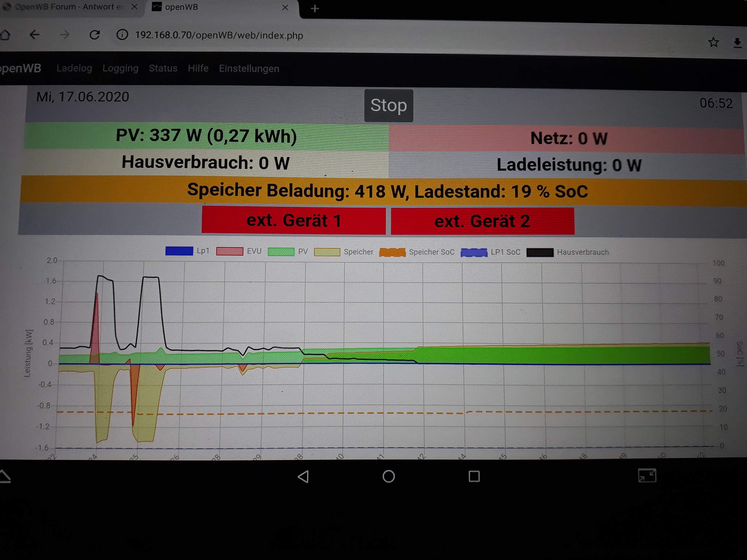The image size is (747, 560).
Task: Click the URL address field
Action: [x=219, y=35]
